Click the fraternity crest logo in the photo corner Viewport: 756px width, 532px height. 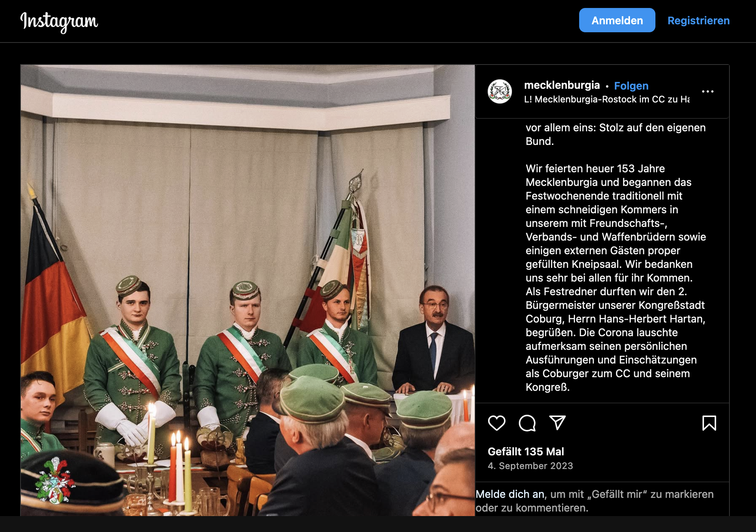click(x=55, y=480)
